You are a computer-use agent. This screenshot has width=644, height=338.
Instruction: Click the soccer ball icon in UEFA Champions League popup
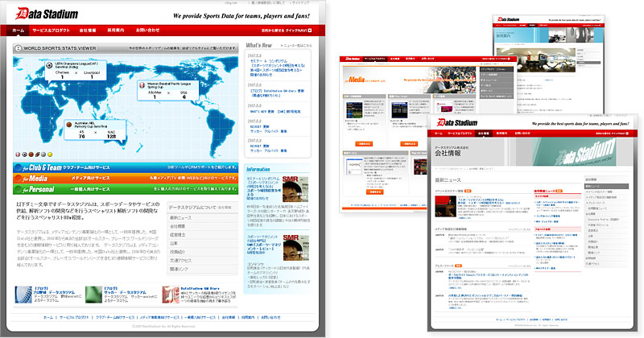(50, 65)
